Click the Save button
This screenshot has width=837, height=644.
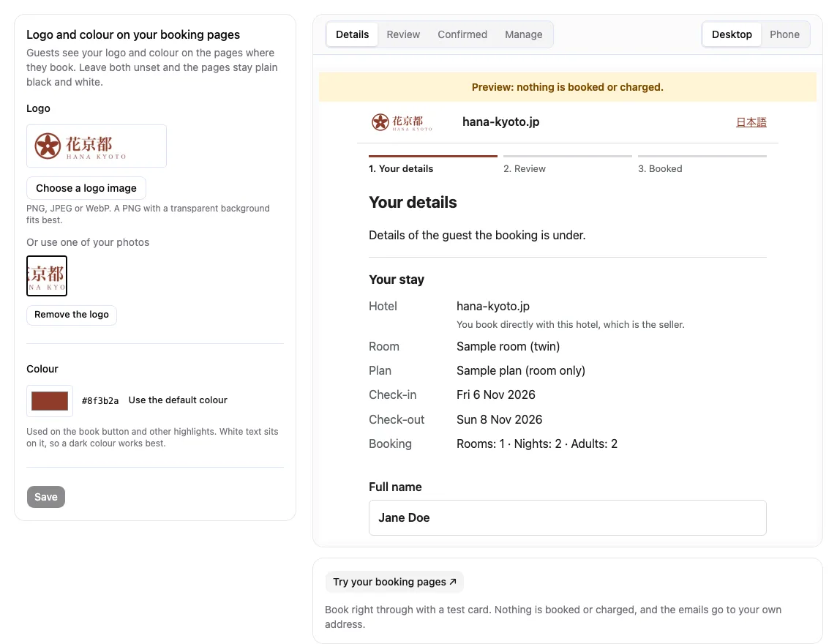pyautogui.click(x=46, y=497)
